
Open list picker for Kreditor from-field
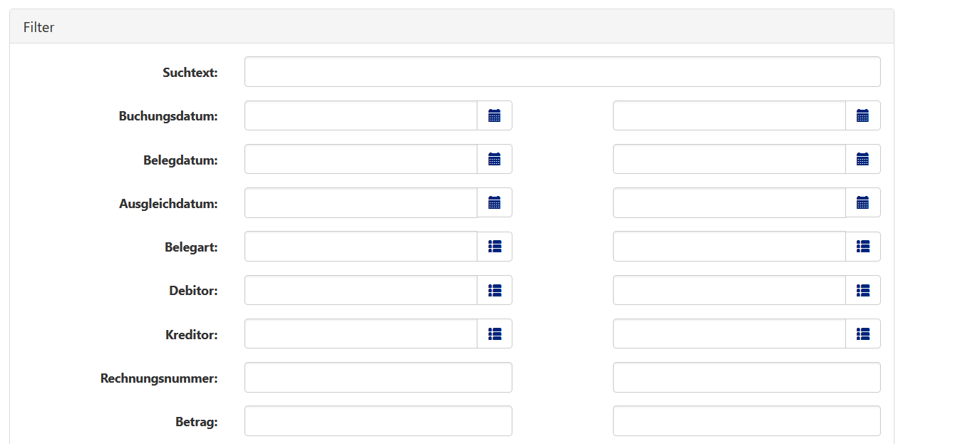tap(495, 334)
